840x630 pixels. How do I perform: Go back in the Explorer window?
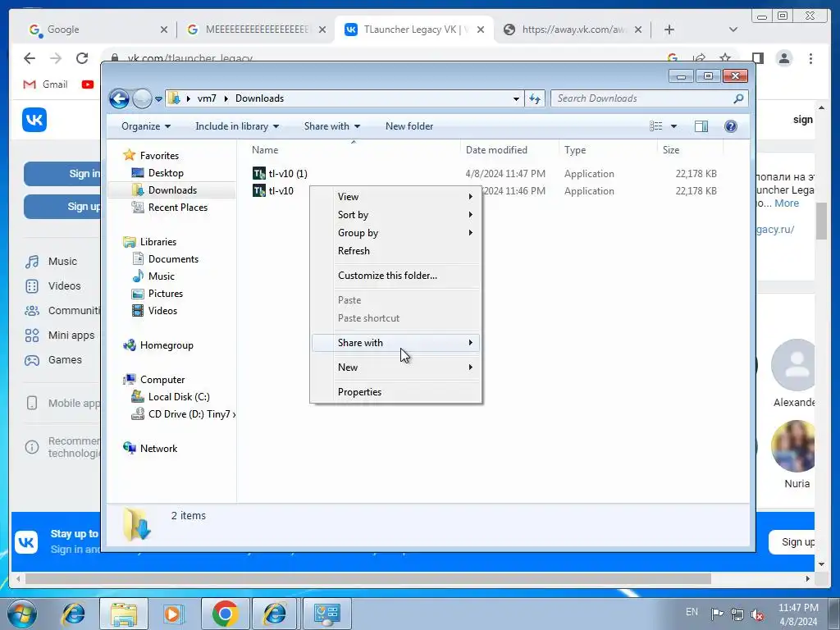pyautogui.click(x=119, y=98)
